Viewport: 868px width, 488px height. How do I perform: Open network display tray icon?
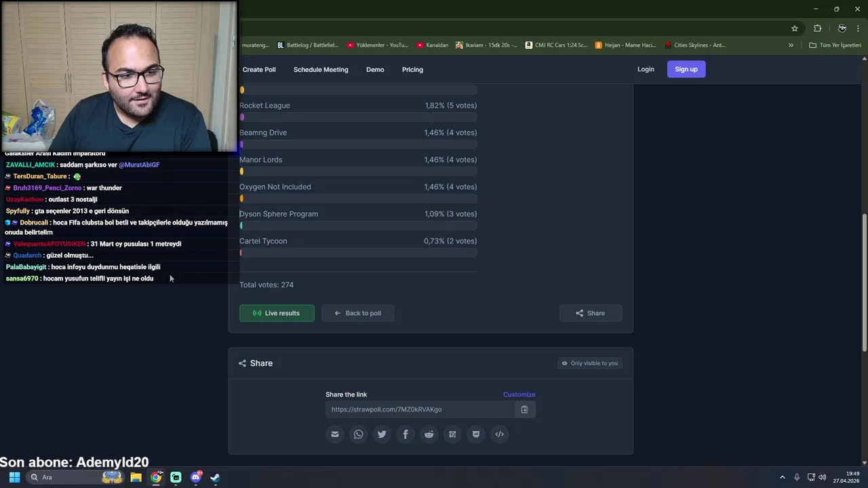811,477
